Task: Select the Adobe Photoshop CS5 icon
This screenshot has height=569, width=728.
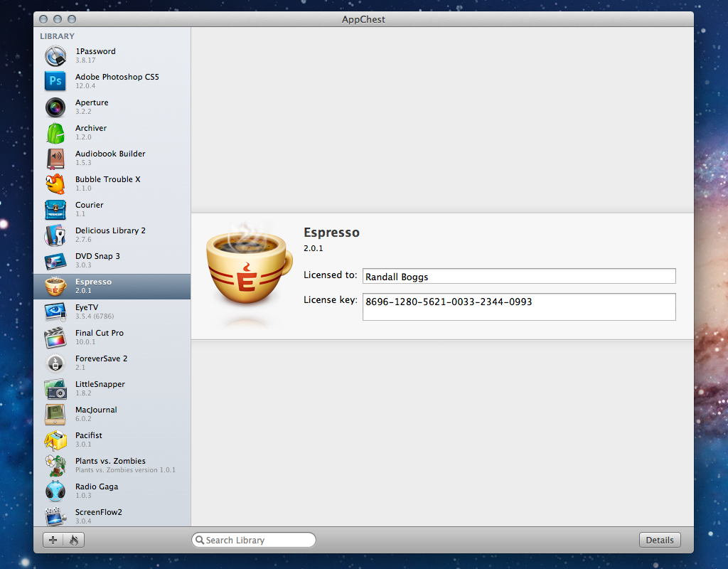Action: click(55, 81)
